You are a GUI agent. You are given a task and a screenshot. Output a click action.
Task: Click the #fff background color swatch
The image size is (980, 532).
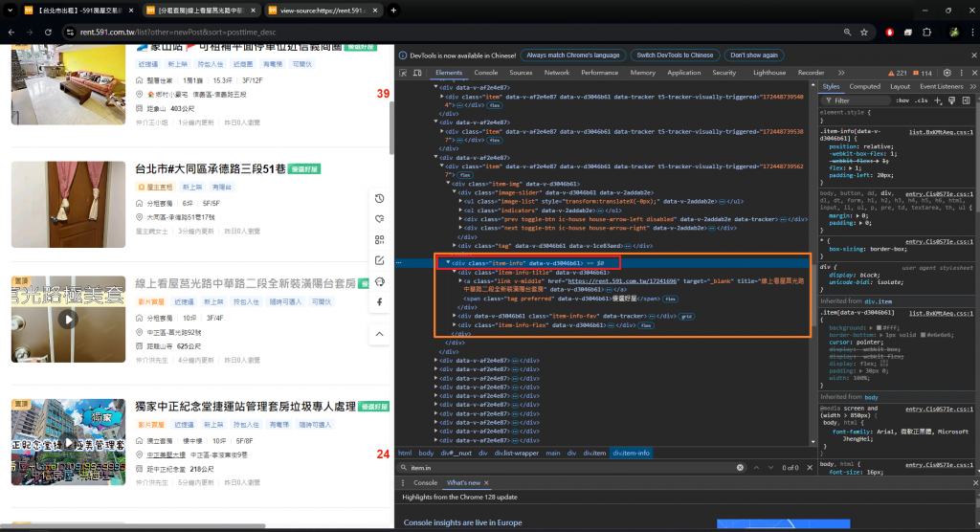(x=879, y=328)
